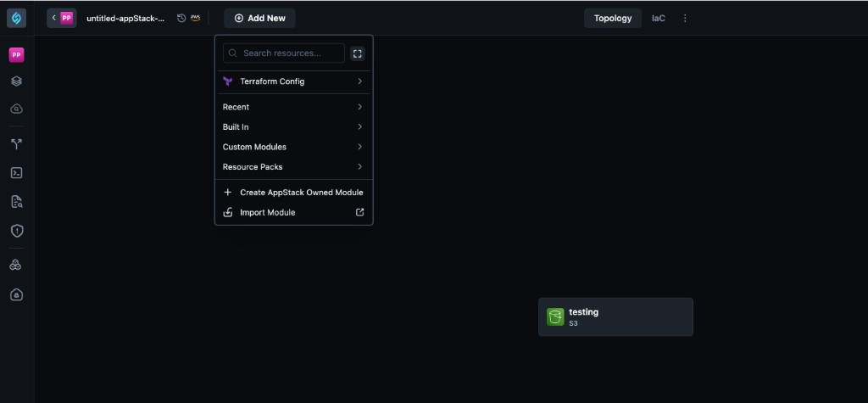868x403 pixels.
Task: Click the untitled-appStack name in header
Action: pos(125,19)
